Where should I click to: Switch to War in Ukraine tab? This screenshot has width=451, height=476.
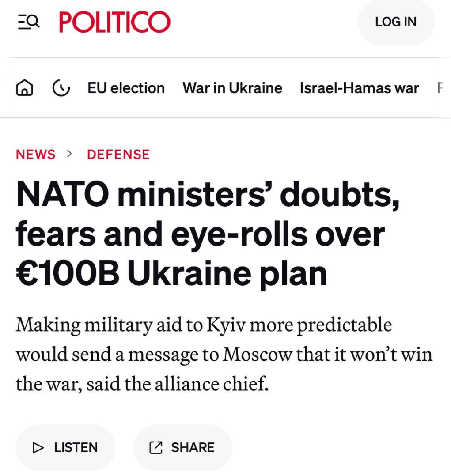232,88
